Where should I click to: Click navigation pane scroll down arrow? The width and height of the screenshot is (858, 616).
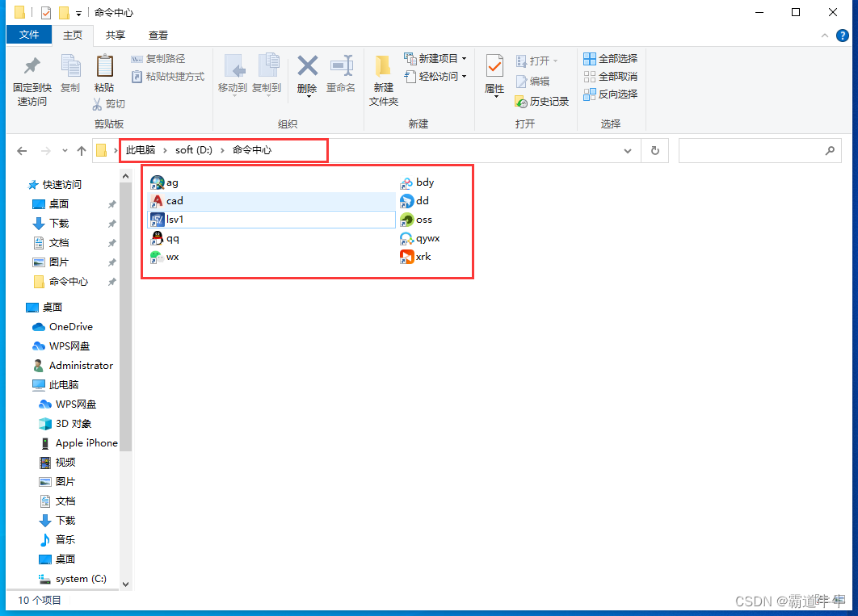point(125,584)
